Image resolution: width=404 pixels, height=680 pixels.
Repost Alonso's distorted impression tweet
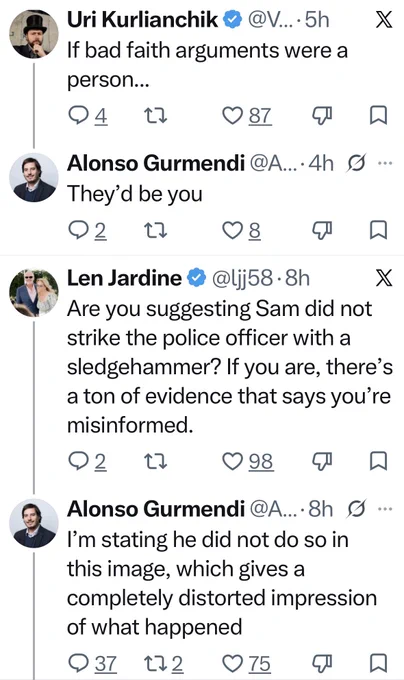point(163,663)
